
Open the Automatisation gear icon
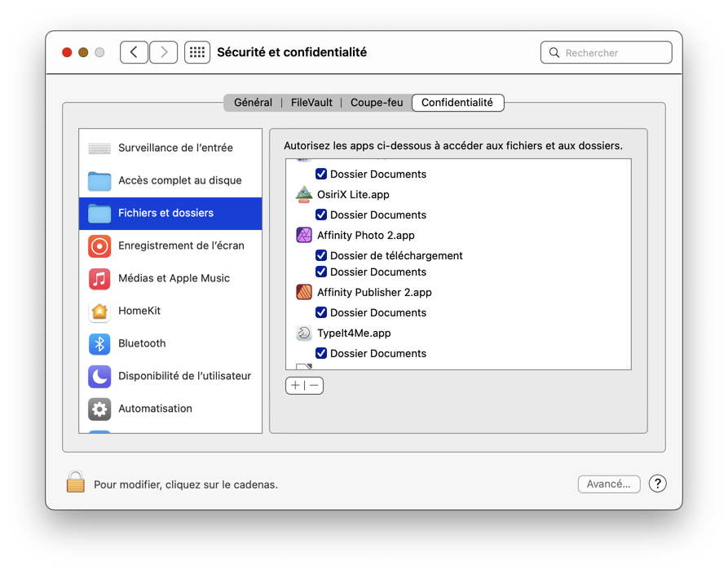(x=99, y=409)
